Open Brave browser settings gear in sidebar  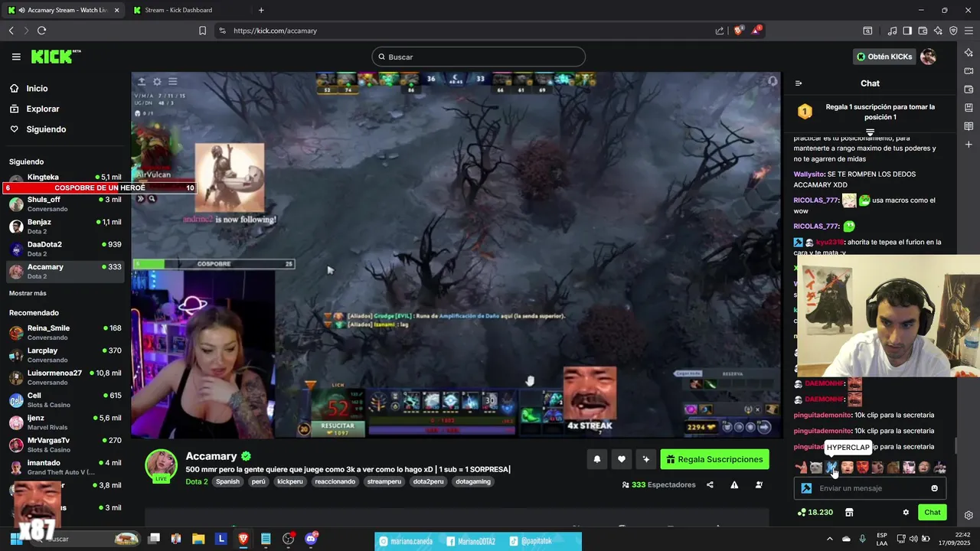point(969,515)
